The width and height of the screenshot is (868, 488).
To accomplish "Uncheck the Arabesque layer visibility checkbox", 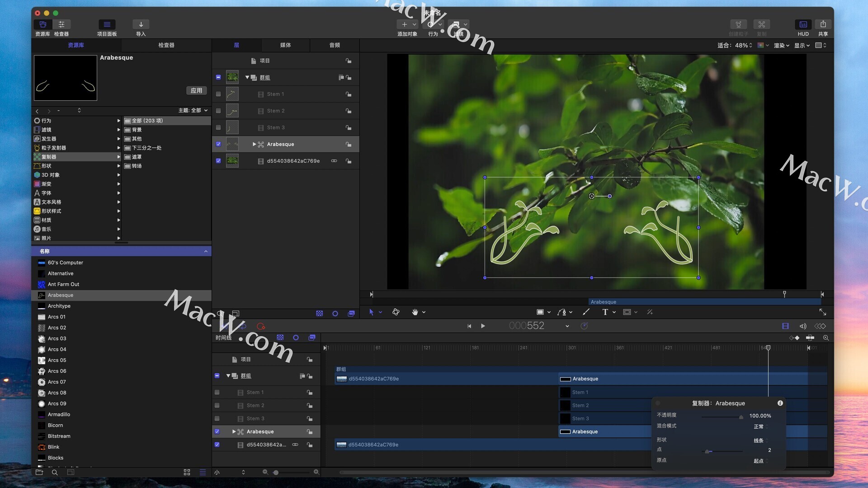I will tap(218, 144).
